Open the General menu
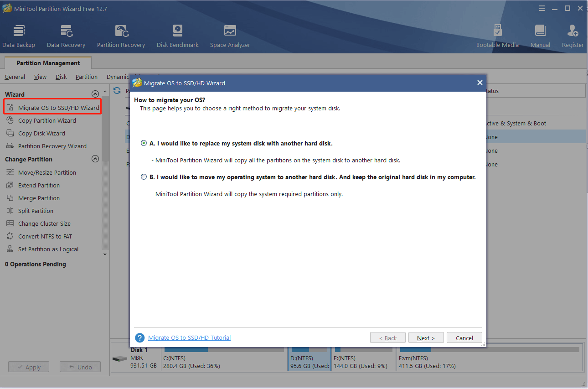 tap(15, 77)
